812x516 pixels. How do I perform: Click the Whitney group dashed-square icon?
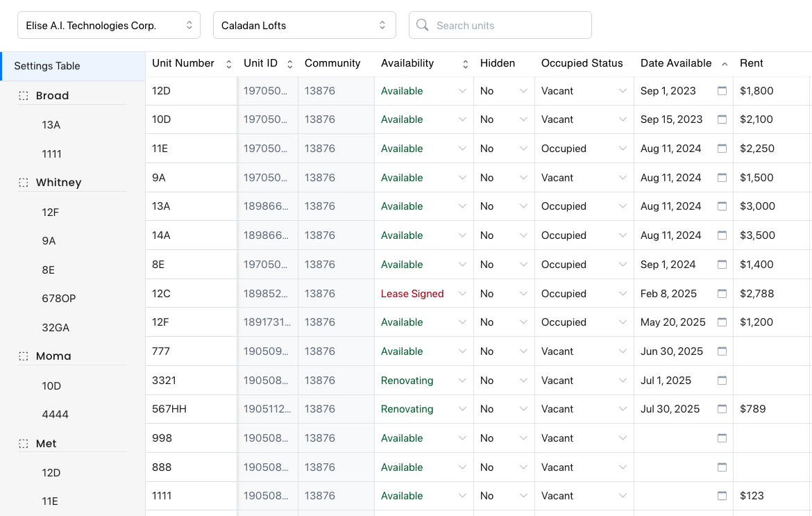click(24, 183)
